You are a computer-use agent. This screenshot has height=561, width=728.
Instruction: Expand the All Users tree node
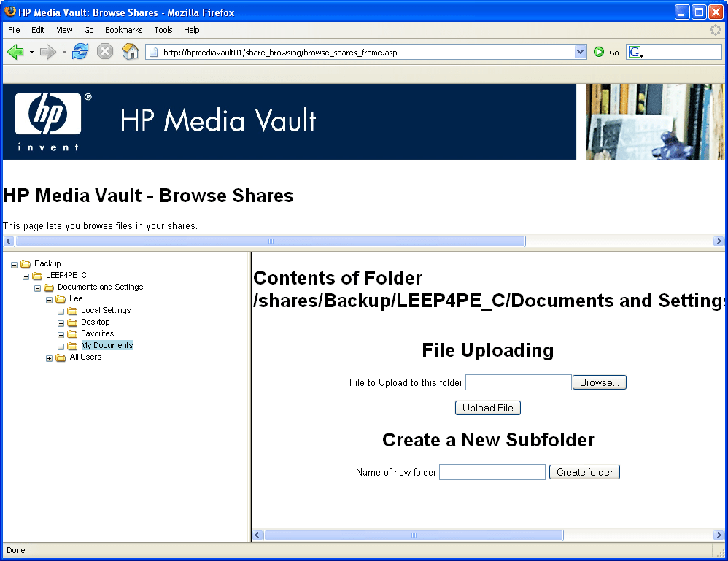coord(49,357)
